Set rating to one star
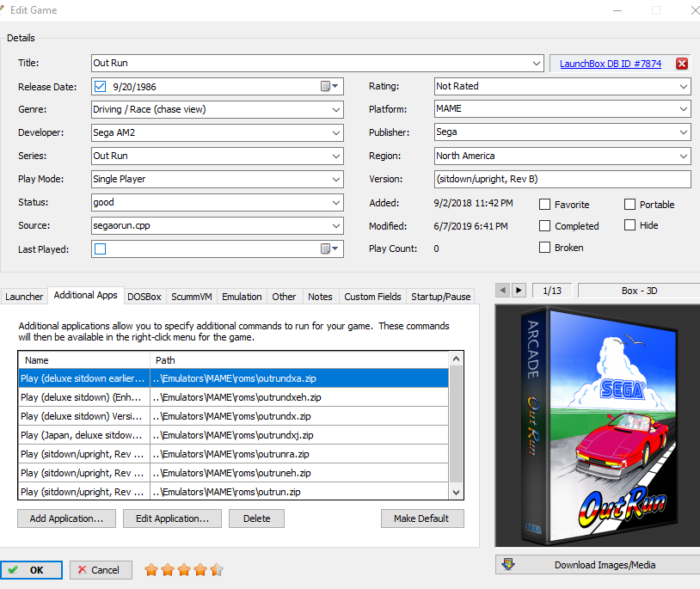This screenshot has width=700, height=589. pos(151,570)
